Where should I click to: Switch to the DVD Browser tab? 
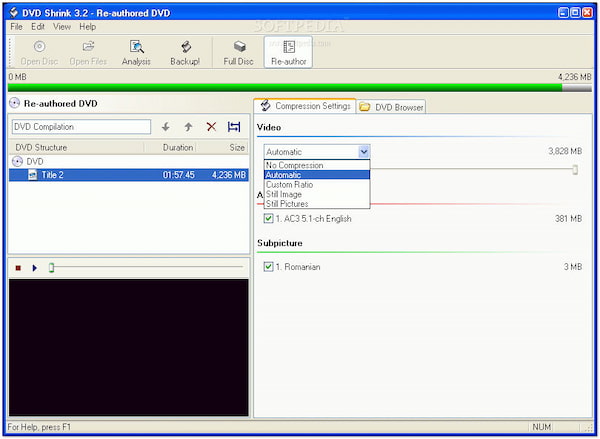(x=391, y=107)
